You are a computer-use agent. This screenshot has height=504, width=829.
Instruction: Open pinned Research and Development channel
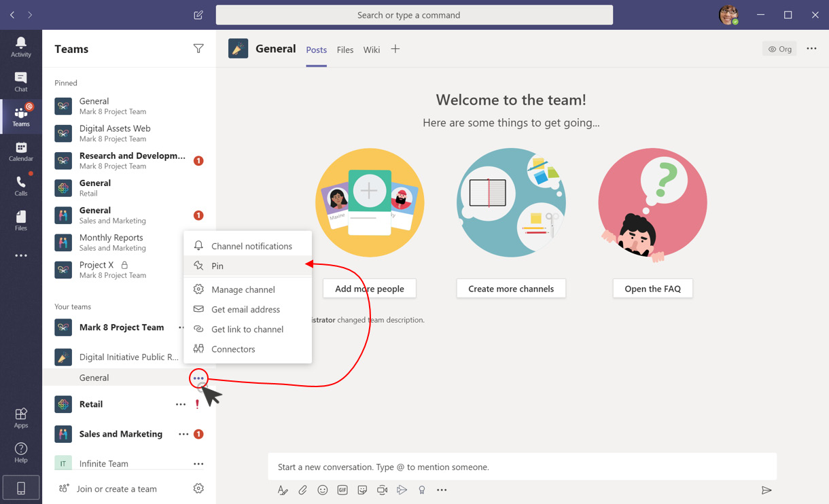129,160
